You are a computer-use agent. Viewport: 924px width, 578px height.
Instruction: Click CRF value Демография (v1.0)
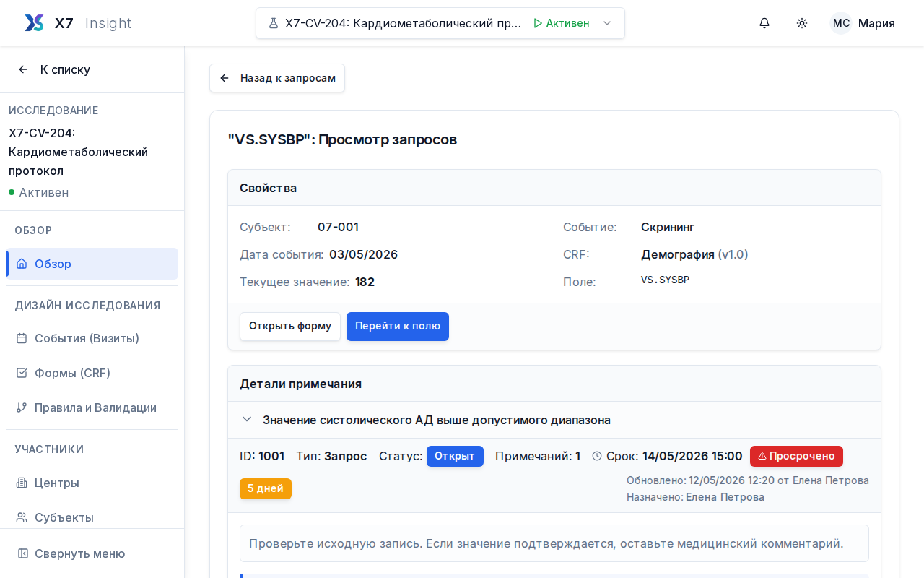click(x=694, y=254)
